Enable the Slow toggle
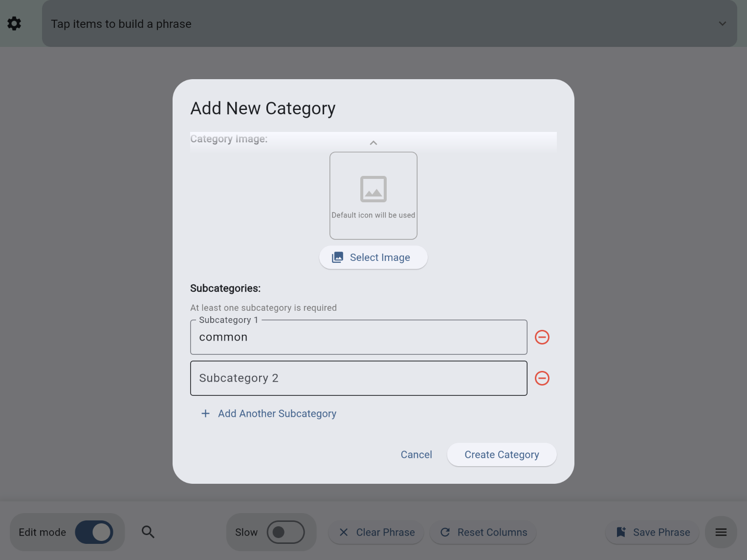The image size is (747, 560). pos(286,532)
